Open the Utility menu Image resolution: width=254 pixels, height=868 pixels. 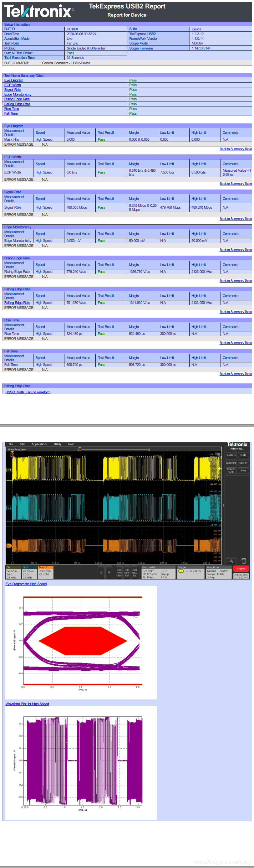(x=58, y=444)
